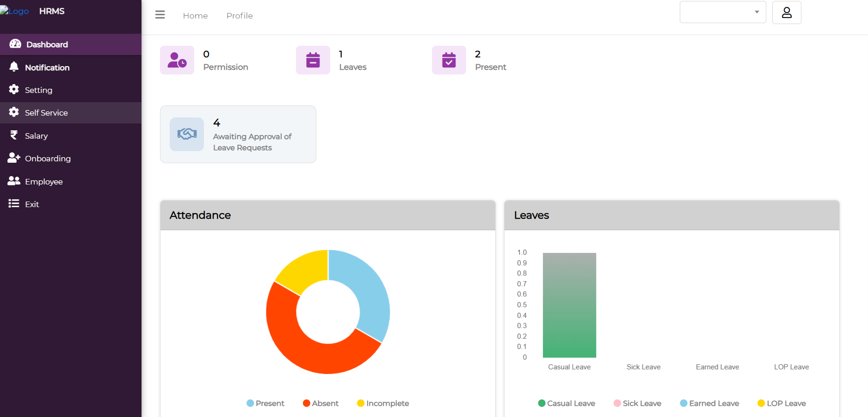Click the Leaves calendar icon
Image resolution: width=868 pixels, height=417 pixels.
click(x=313, y=60)
